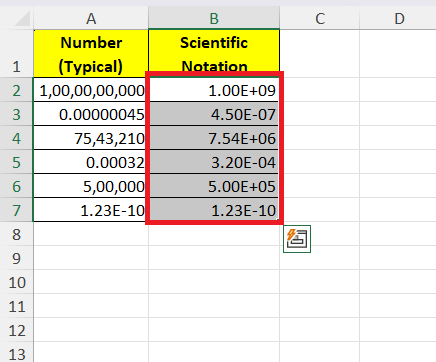Select row 2 header
436x362 pixels.
pos(17,90)
